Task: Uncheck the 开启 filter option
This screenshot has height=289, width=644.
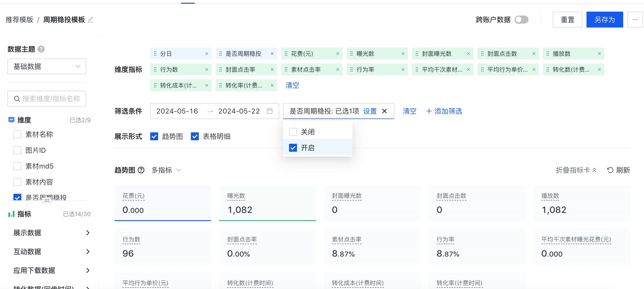Action: (293, 148)
